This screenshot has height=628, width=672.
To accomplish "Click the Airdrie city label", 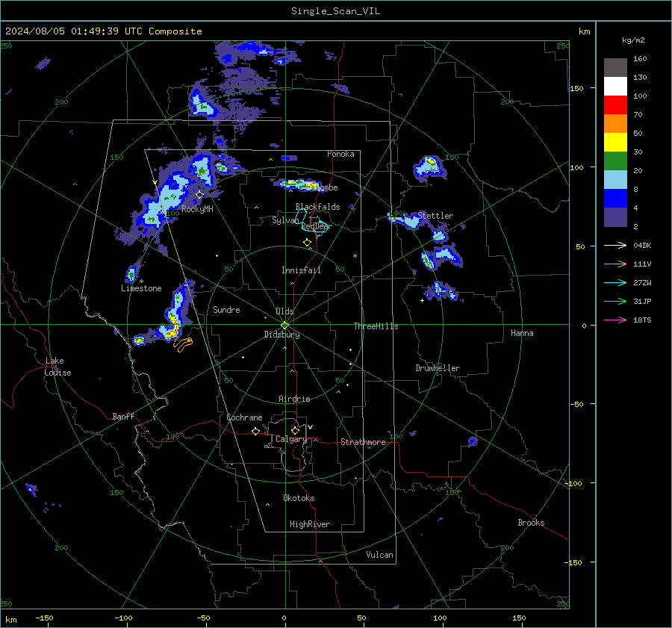I will (x=294, y=399).
